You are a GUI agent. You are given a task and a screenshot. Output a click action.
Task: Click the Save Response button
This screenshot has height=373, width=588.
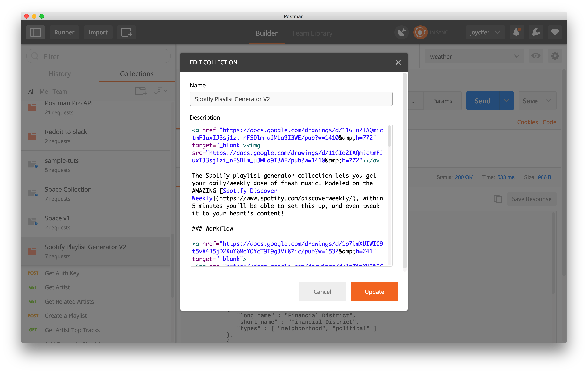click(x=532, y=199)
